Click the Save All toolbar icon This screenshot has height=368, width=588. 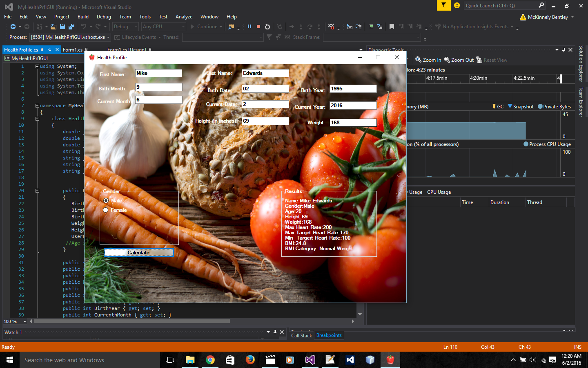click(x=71, y=27)
